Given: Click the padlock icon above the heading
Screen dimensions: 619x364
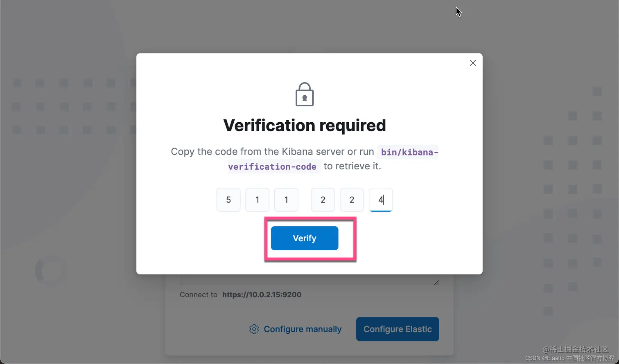Looking at the screenshot, I should (305, 94).
